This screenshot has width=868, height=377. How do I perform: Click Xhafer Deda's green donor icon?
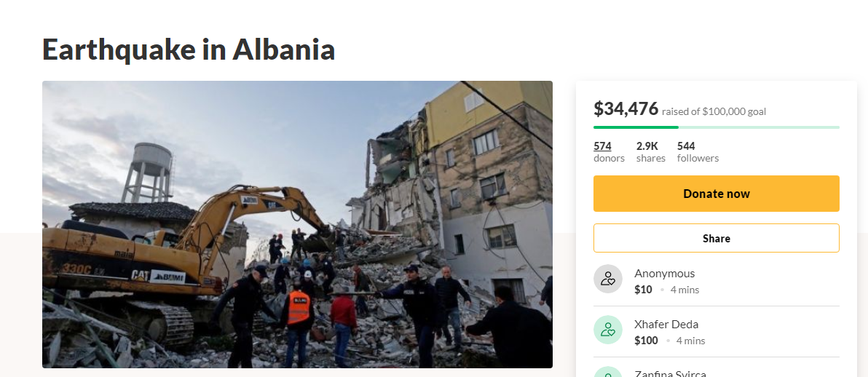608,330
